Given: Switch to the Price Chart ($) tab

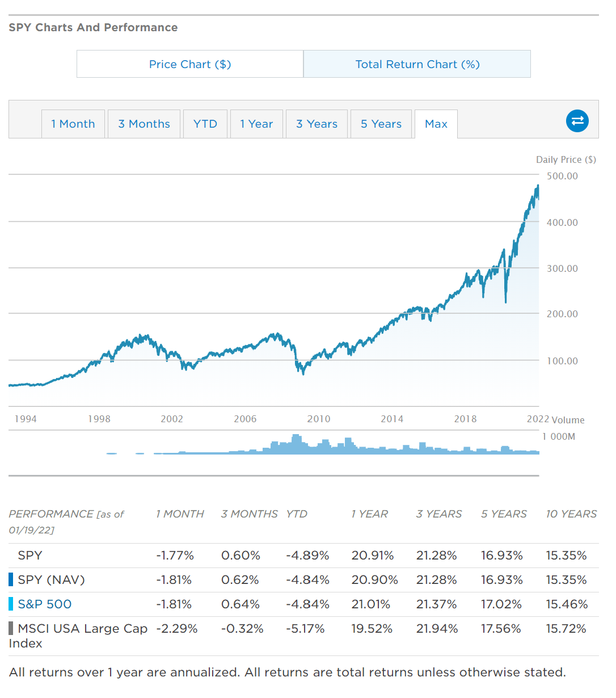Looking at the screenshot, I should pos(190,64).
